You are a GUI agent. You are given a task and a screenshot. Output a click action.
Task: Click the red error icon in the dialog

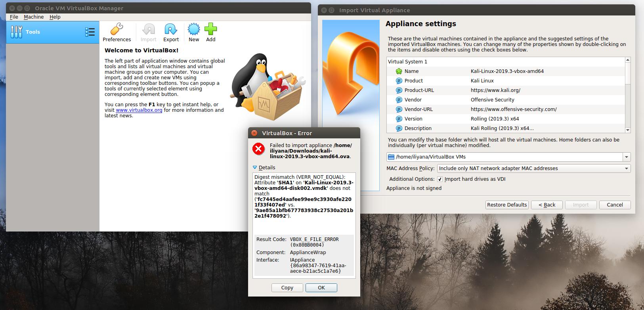[259, 149]
